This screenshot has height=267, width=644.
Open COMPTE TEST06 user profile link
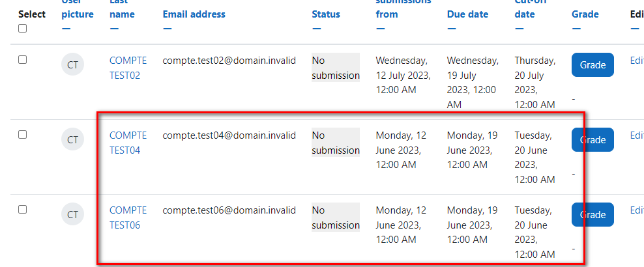128,218
